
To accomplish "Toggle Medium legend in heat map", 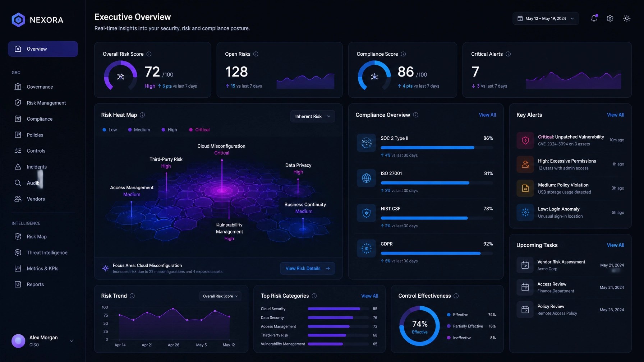I will point(139,130).
